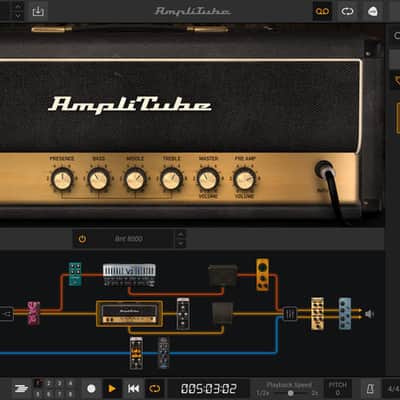
Task: Toggle the metronome icon
Action: (x=370, y=389)
